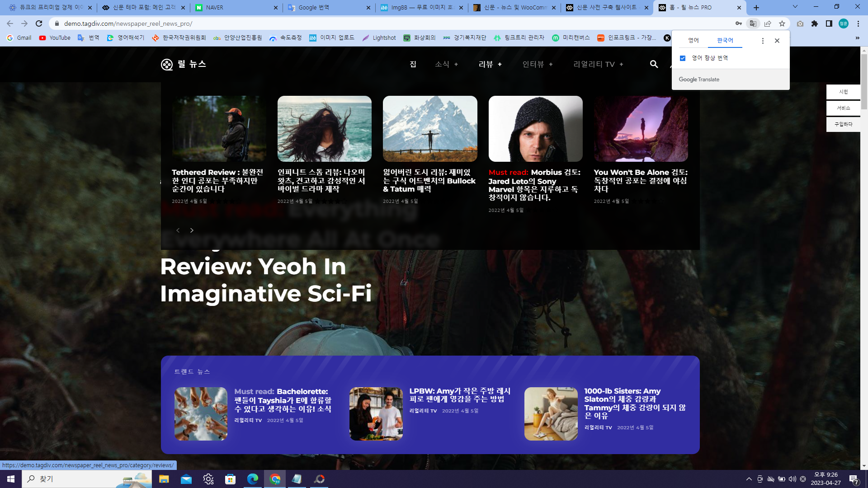Open the LPBW Amy article headline
Screen dimensions: 868x488
coord(460,395)
